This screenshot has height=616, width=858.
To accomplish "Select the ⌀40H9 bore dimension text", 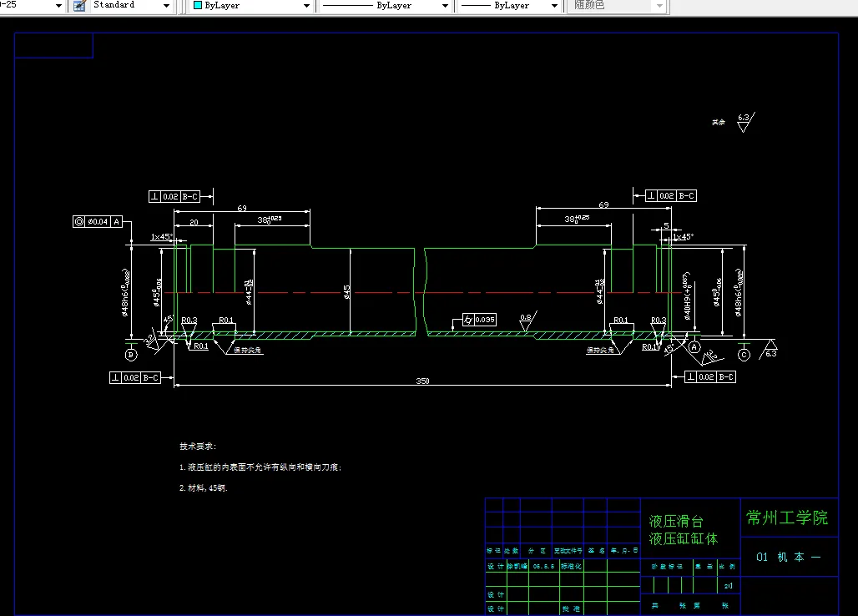I will [687, 296].
